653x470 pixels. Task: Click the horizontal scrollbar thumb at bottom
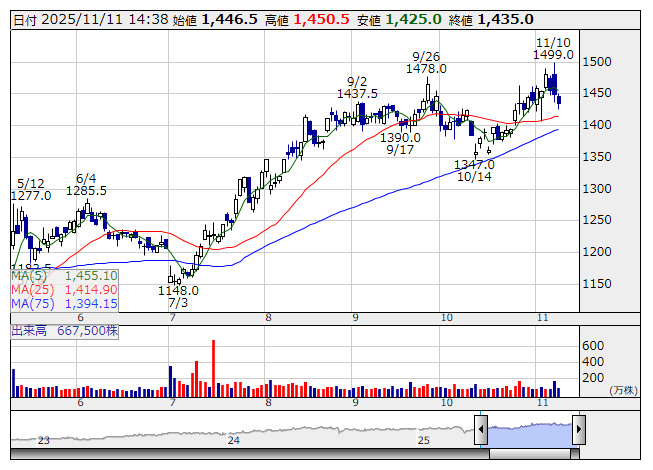point(530,454)
